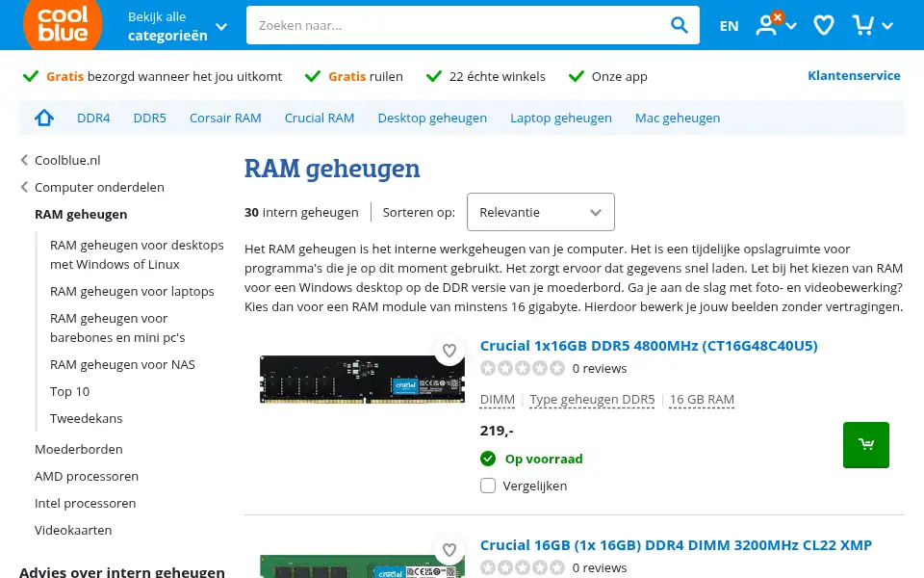The image size is (924, 578).
Task: Go to home via house icon
Action: point(44,118)
